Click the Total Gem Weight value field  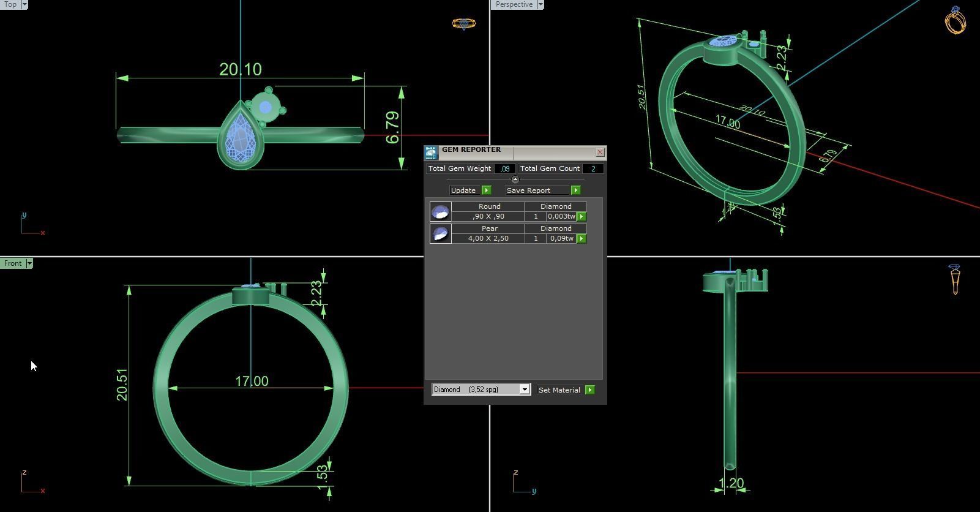(505, 168)
